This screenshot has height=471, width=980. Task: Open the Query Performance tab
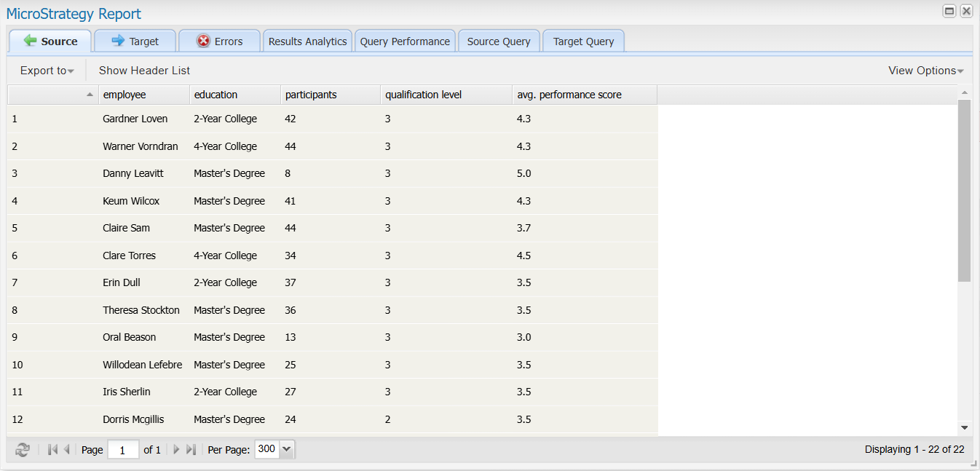point(405,41)
